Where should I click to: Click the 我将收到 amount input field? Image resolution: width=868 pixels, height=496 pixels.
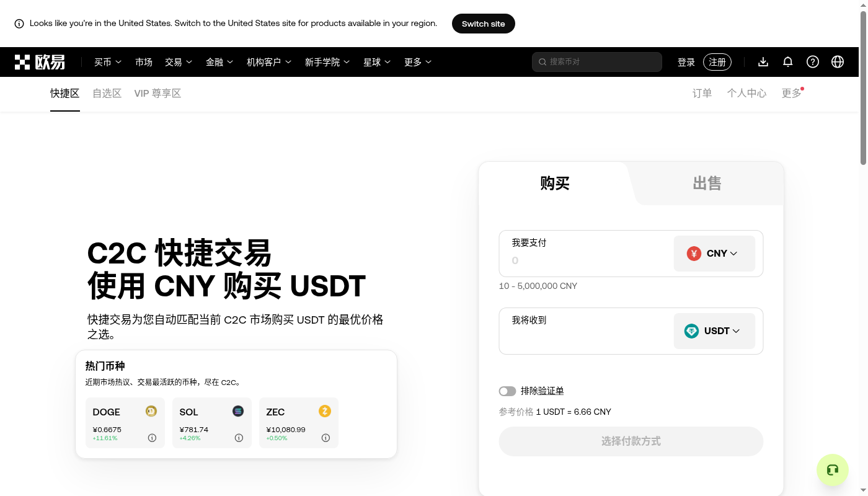click(586, 337)
